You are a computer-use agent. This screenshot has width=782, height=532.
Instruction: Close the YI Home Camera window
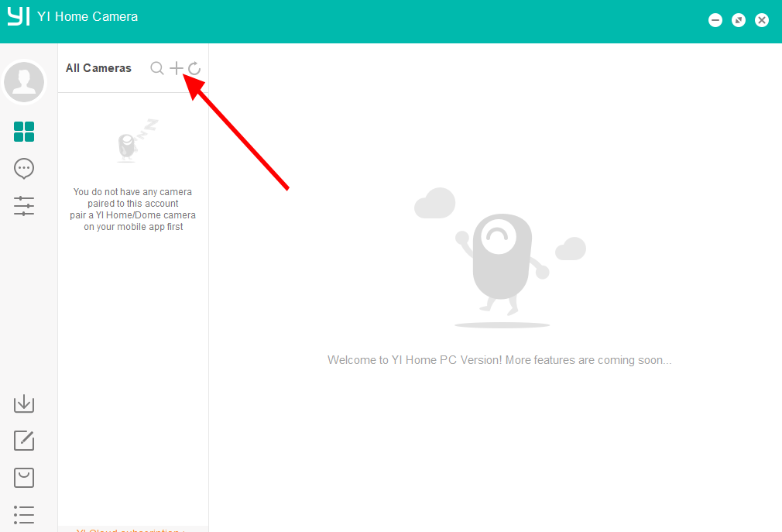point(762,20)
